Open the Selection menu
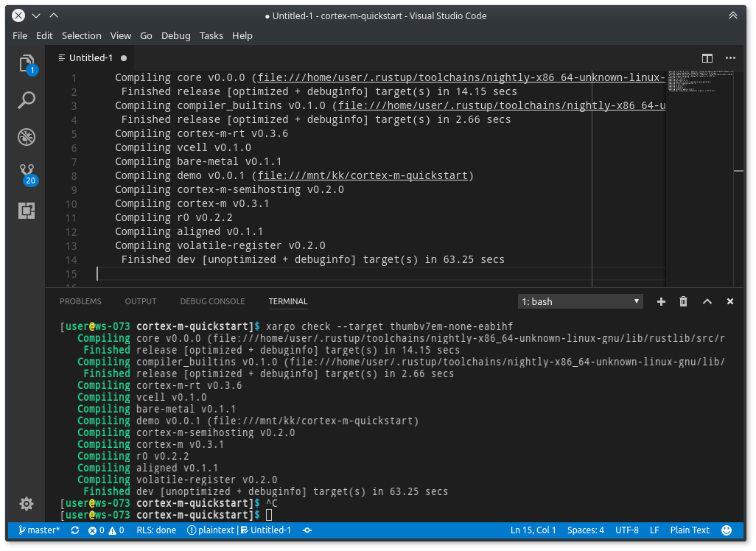This screenshot has height=551, width=756. (x=82, y=35)
